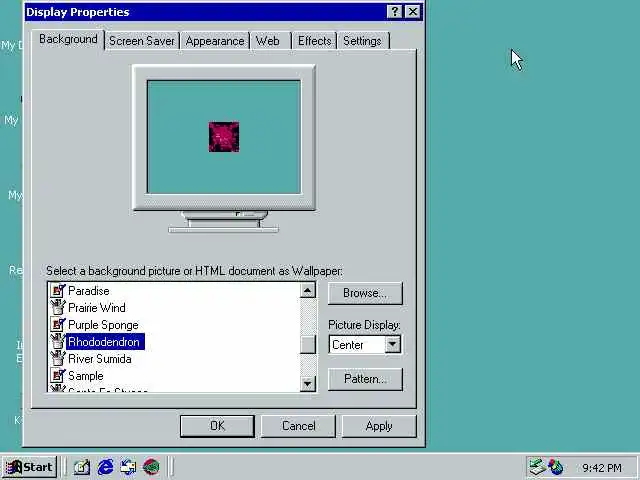Click the River Sumida wallpaper file icon
Image resolution: width=640 pixels, height=480 pixels.
point(58,359)
